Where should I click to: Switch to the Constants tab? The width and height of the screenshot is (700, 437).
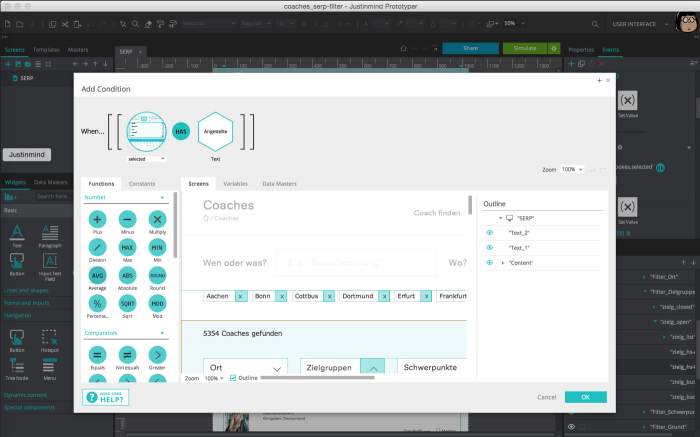point(142,184)
